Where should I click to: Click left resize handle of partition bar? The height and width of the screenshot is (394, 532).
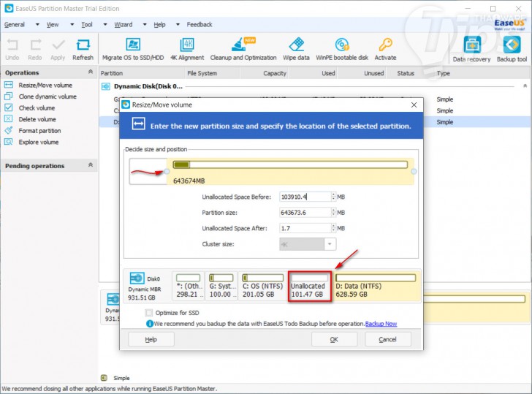167,171
